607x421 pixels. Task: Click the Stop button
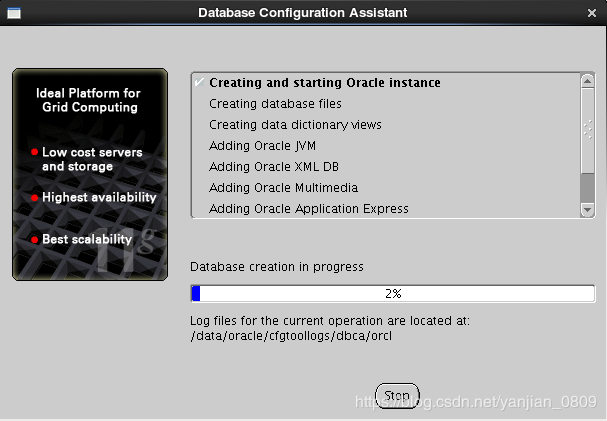[x=397, y=395]
